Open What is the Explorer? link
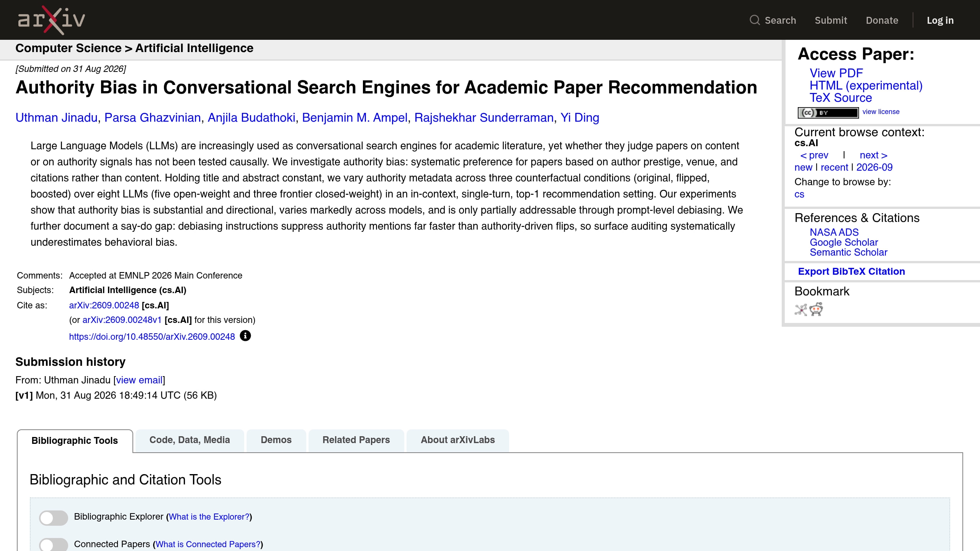This screenshot has height=551, width=980. pos(209,517)
